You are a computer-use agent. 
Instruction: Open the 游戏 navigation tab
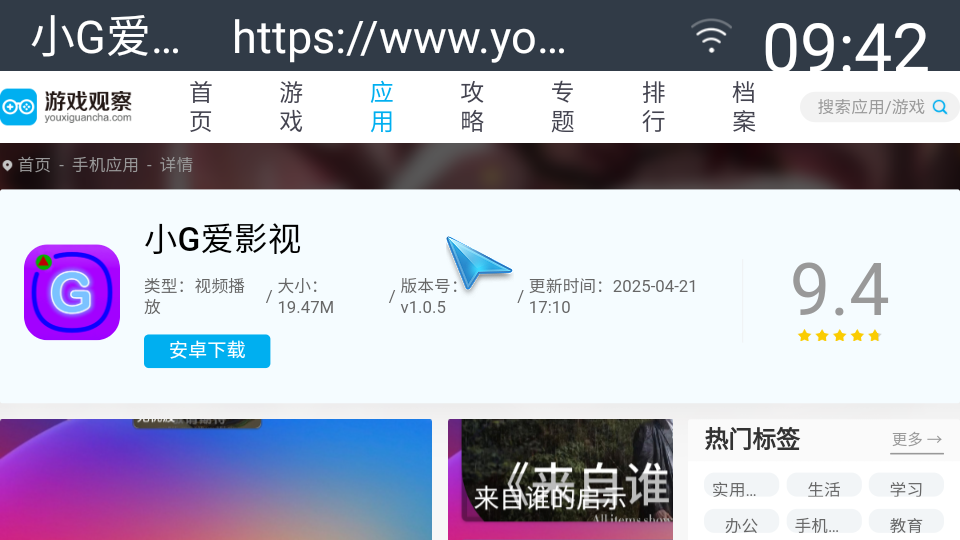coord(291,107)
